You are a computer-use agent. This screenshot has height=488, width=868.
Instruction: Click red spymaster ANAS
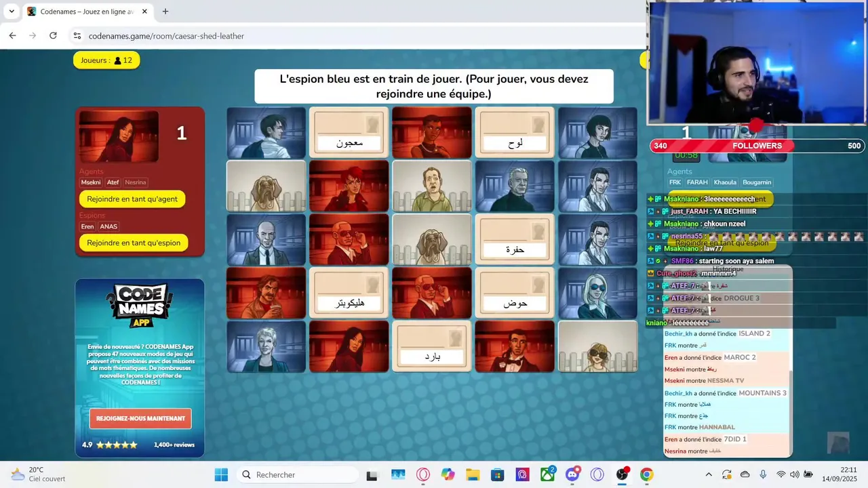tap(108, 226)
